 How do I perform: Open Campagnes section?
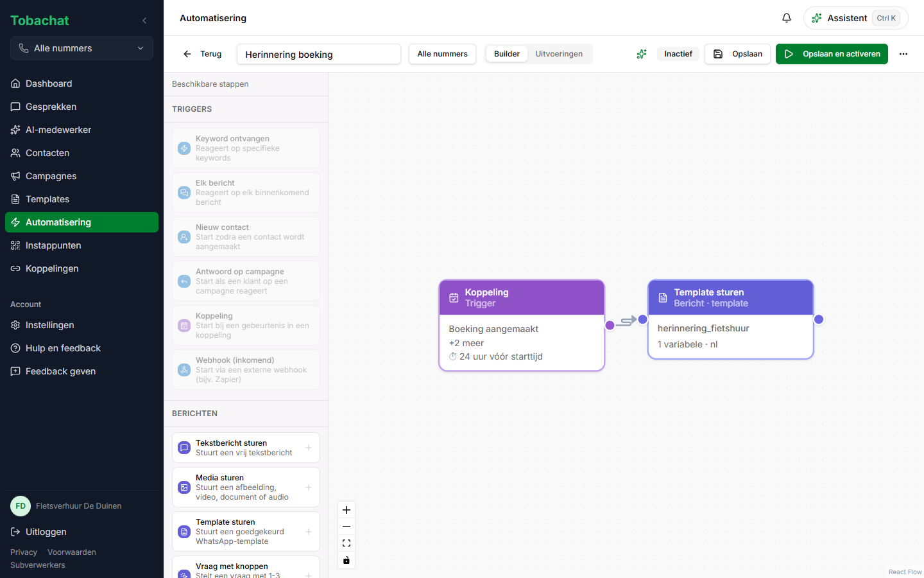pos(81,176)
